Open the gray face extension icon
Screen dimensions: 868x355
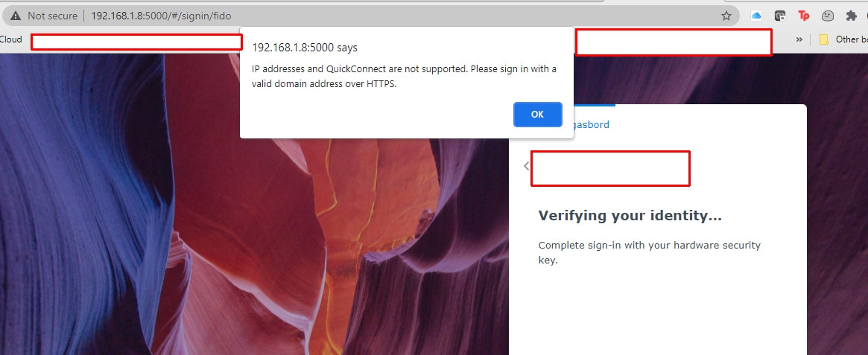click(x=828, y=16)
